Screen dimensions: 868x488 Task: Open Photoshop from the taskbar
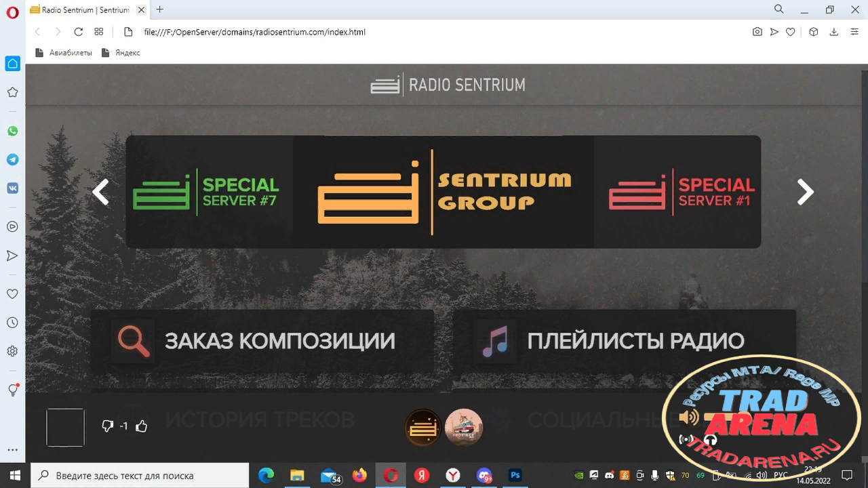coord(515,476)
